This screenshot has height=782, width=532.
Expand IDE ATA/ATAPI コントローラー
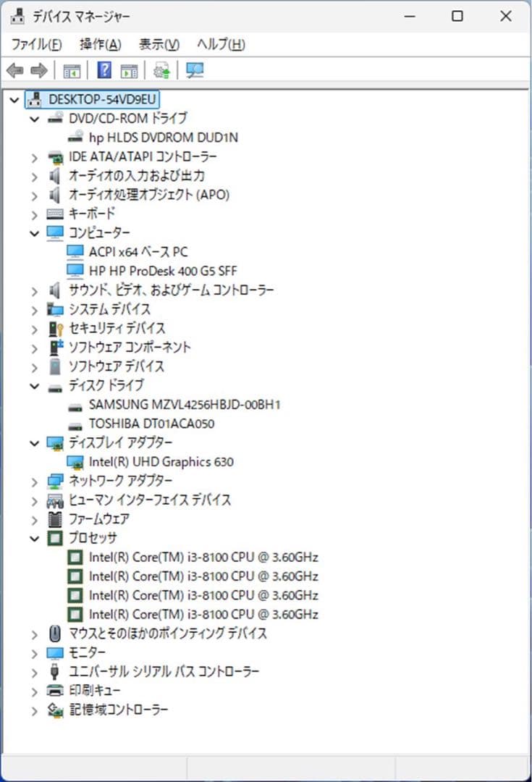click(x=35, y=158)
